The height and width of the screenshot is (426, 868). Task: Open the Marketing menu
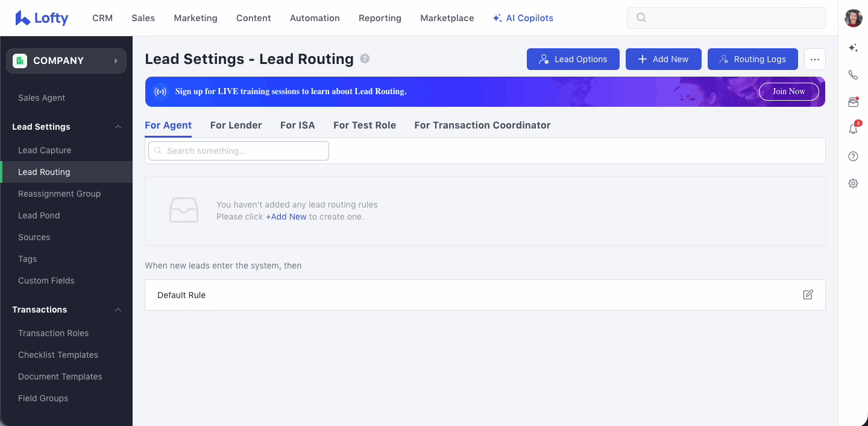pos(195,18)
